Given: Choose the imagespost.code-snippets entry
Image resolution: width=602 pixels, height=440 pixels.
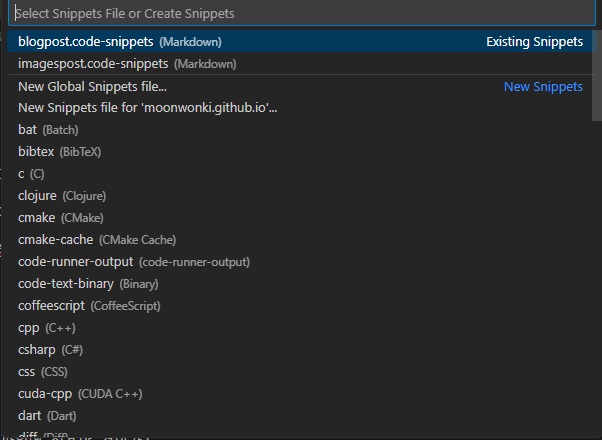Looking at the screenshot, I should (x=125, y=64).
